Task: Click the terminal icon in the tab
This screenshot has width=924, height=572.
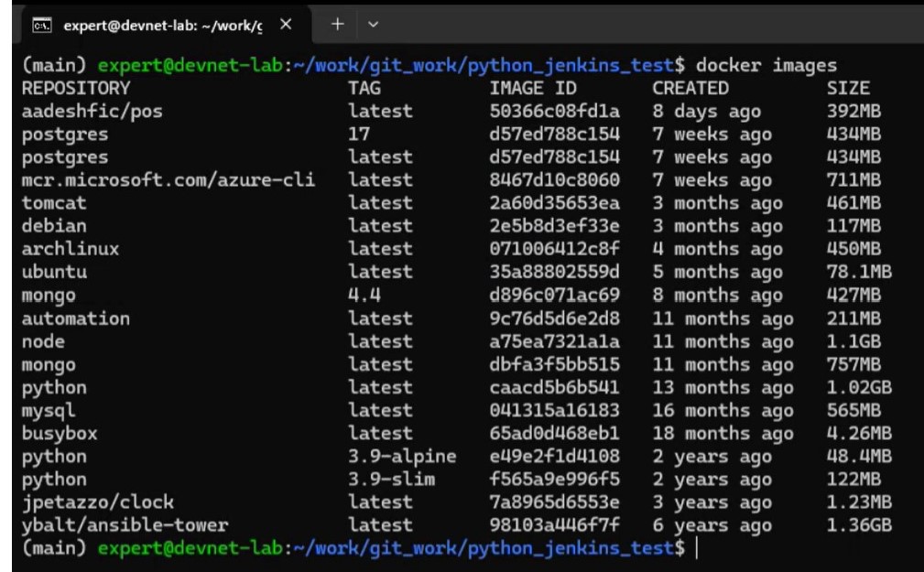Action: pyautogui.click(x=41, y=25)
